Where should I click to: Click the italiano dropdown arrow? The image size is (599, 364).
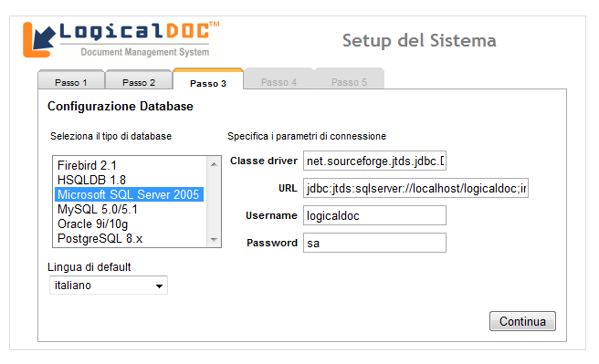click(159, 286)
